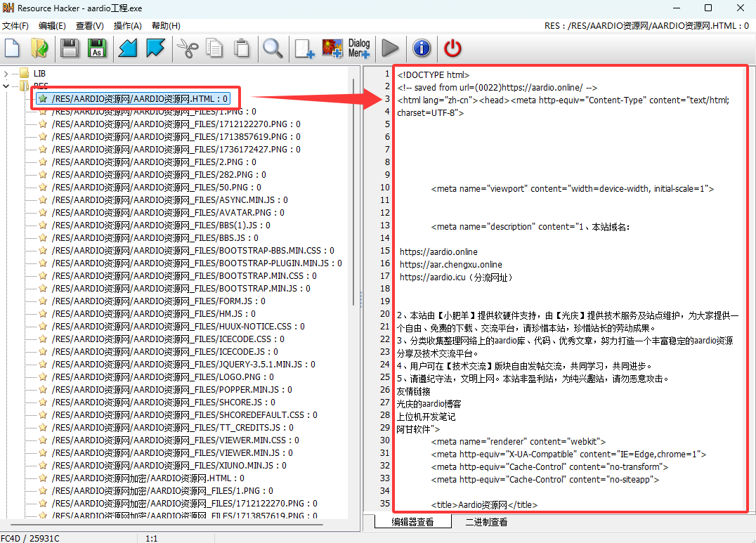Open the 操作(A) menu
Viewport: 756px width, 543px height.
[x=128, y=25]
